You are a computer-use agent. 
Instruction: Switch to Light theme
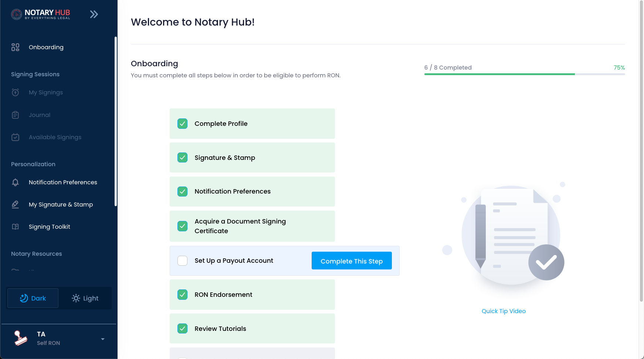tap(85, 298)
